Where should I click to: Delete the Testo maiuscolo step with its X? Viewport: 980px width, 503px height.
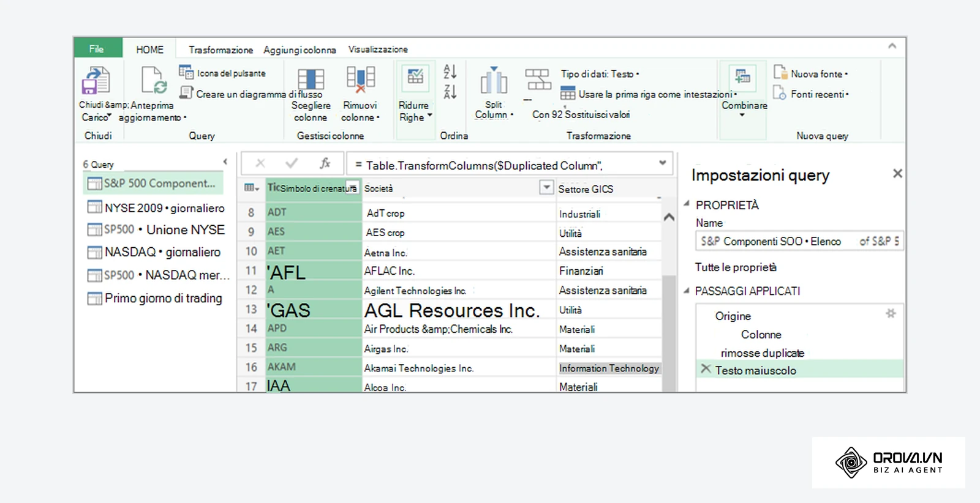coord(706,369)
